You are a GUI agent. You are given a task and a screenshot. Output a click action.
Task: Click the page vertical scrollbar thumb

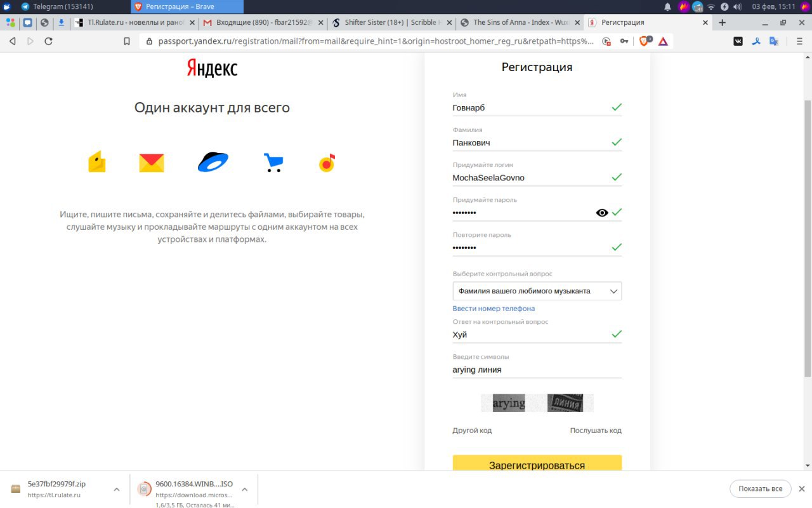click(808, 238)
